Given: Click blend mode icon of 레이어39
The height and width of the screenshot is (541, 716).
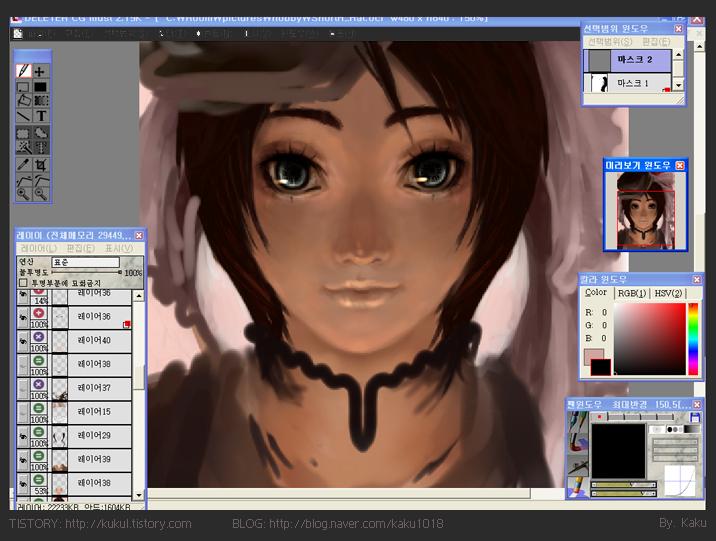Looking at the screenshot, I should click(39, 455).
